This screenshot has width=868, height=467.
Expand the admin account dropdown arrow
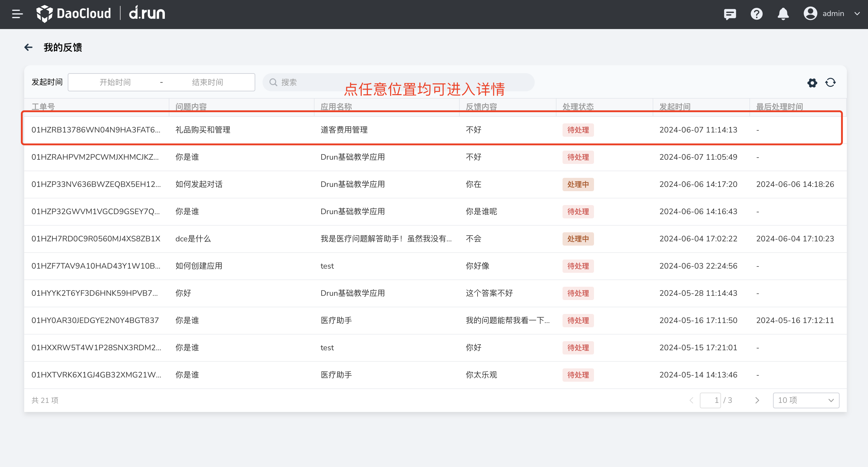pyautogui.click(x=857, y=14)
